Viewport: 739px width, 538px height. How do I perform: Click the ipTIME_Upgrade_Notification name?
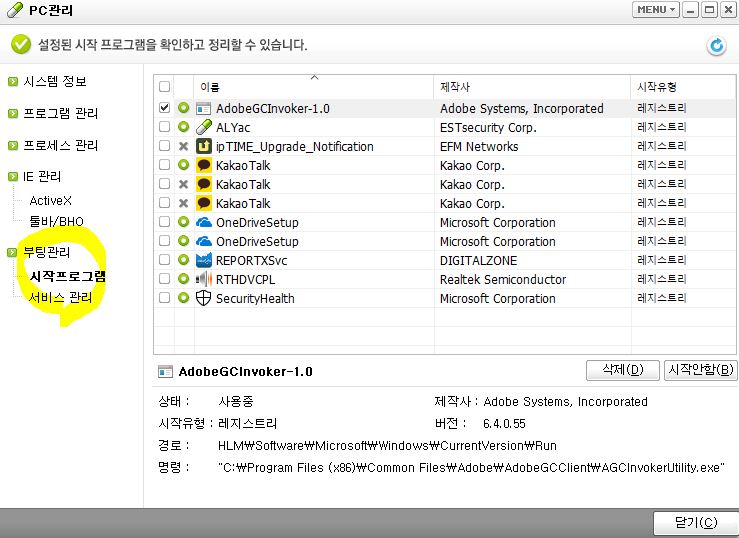click(295, 147)
